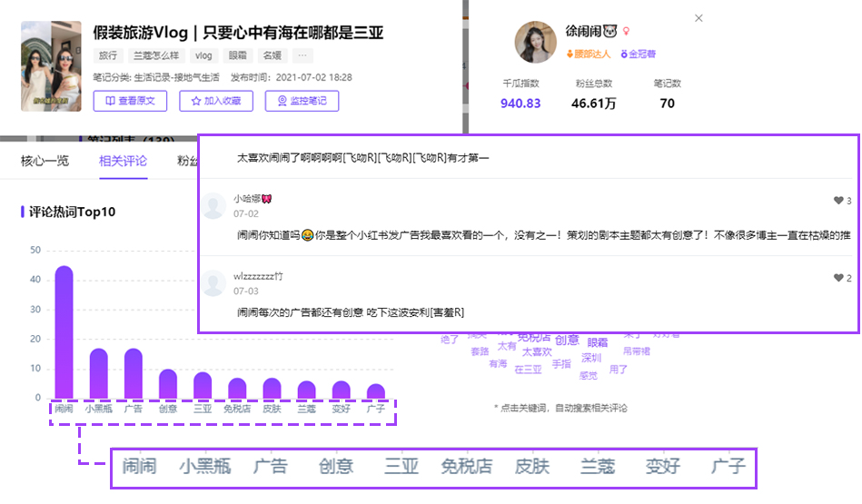The image size is (862, 504).
Task: Select the vlog tag
Action: pyautogui.click(x=203, y=55)
